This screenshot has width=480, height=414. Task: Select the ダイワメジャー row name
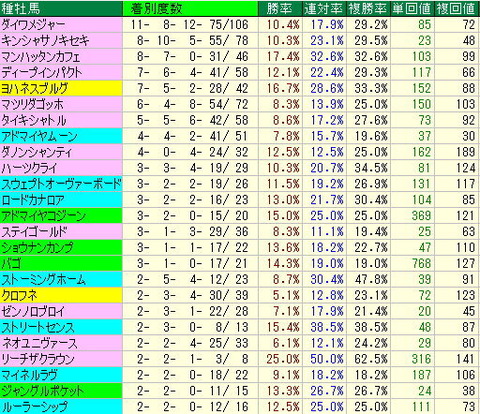click(61, 25)
